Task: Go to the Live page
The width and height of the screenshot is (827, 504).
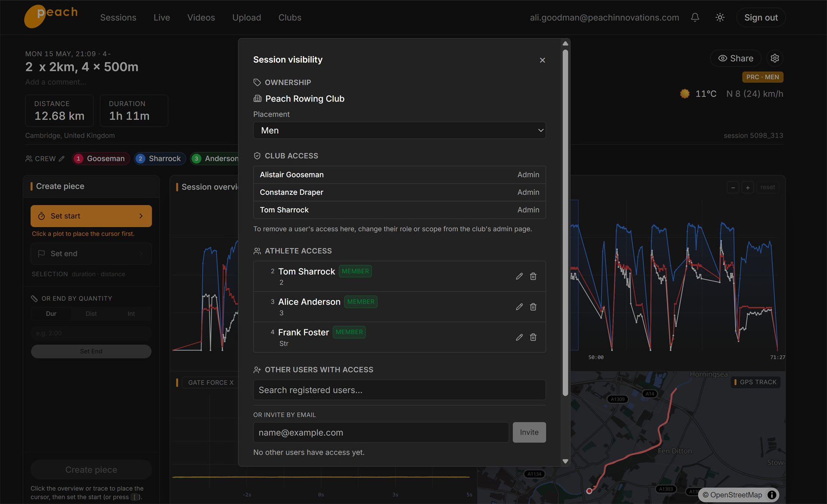Action: (x=162, y=18)
